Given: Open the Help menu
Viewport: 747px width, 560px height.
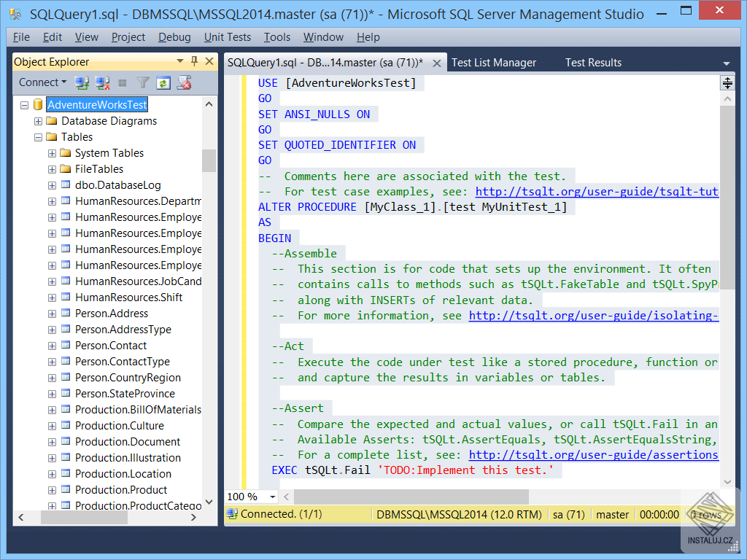Looking at the screenshot, I should click(x=368, y=37).
